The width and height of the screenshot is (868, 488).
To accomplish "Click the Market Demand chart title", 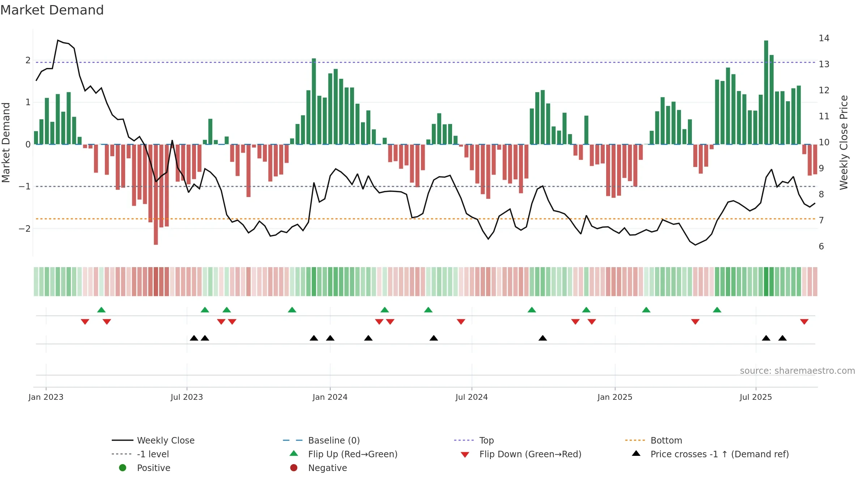I will click(x=52, y=10).
